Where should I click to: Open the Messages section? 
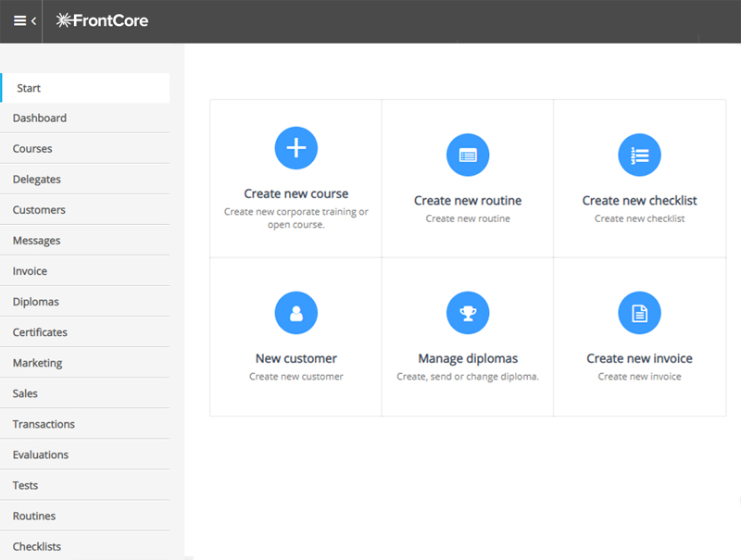point(37,241)
